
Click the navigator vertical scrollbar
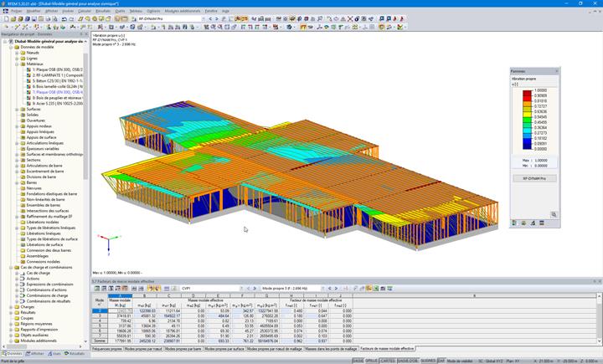pos(85,115)
